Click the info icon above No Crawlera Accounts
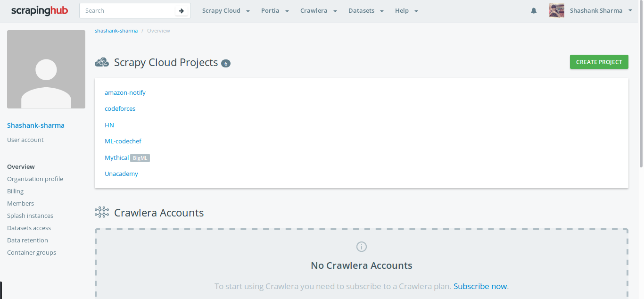The width and height of the screenshot is (644, 299). tap(362, 247)
